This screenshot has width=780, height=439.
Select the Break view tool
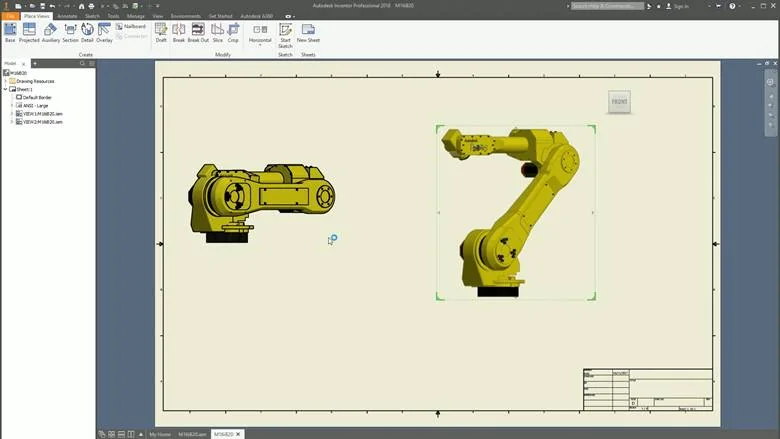click(179, 32)
